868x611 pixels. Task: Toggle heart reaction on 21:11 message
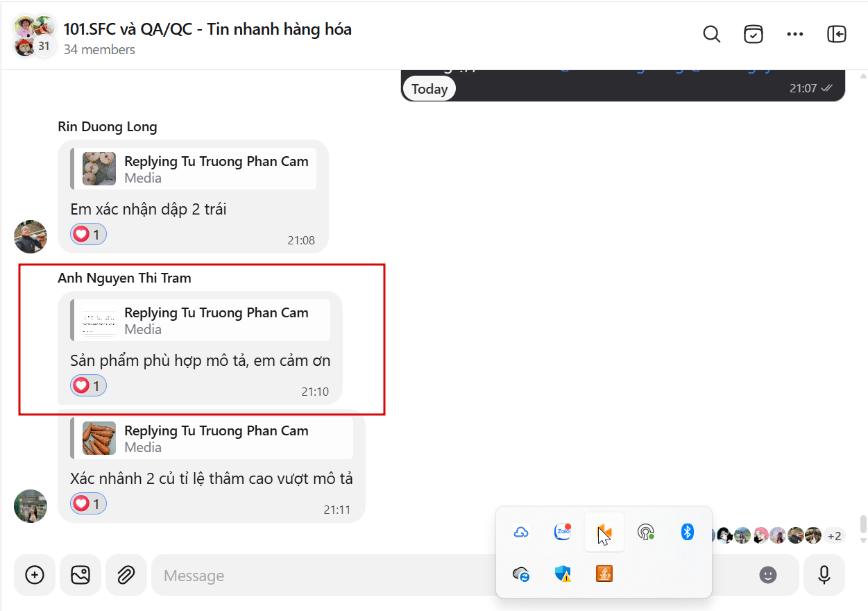[x=88, y=503]
